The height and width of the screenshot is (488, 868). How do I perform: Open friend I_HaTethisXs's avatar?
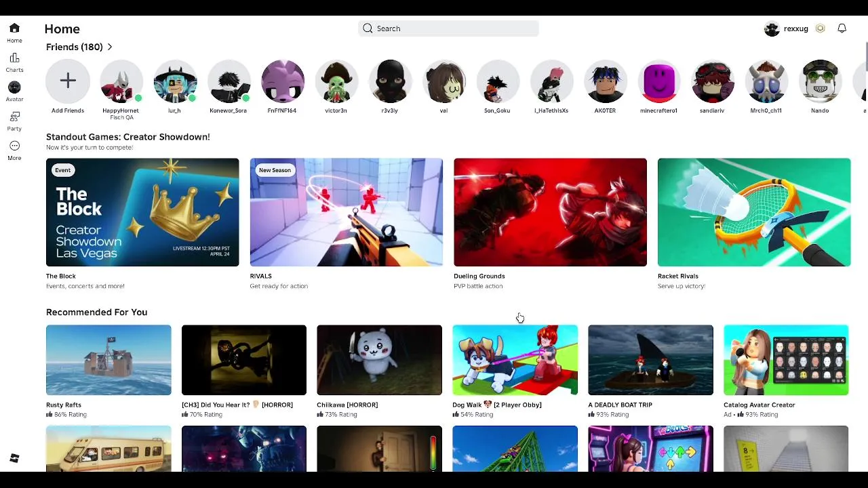pos(551,81)
